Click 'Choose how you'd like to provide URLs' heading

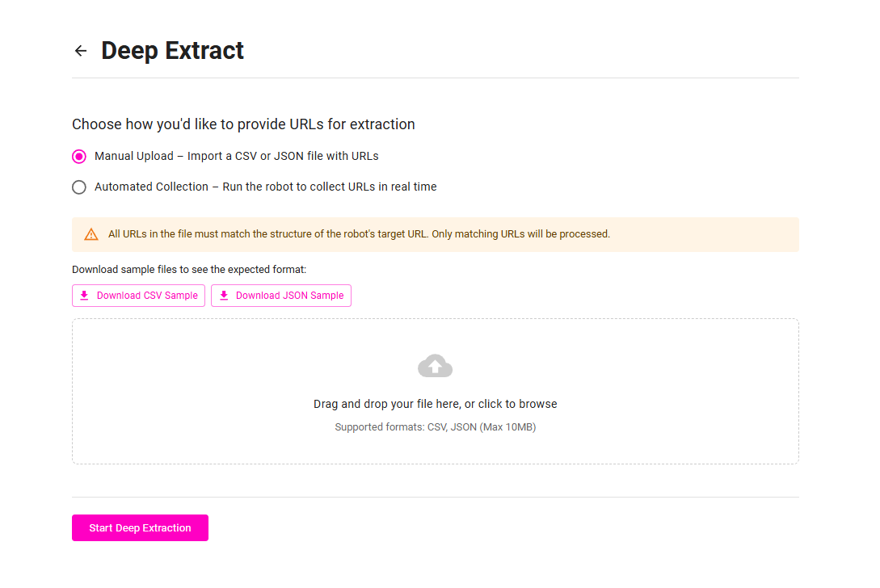(x=243, y=124)
